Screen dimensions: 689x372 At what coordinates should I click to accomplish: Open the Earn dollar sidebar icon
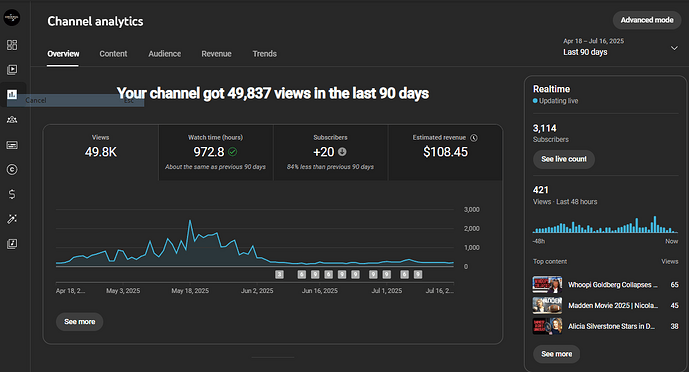pyautogui.click(x=12, y=194)
